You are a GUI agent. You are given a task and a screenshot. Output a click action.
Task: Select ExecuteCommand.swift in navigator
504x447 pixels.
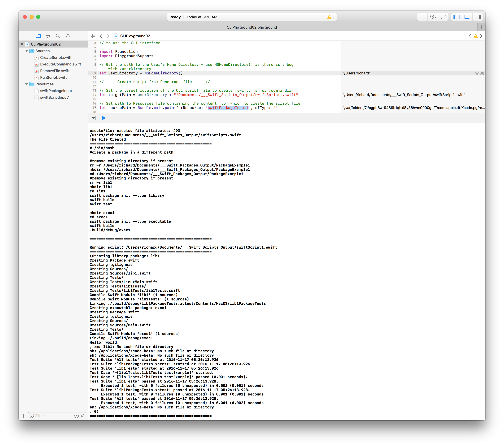click(x=60, y=64)
